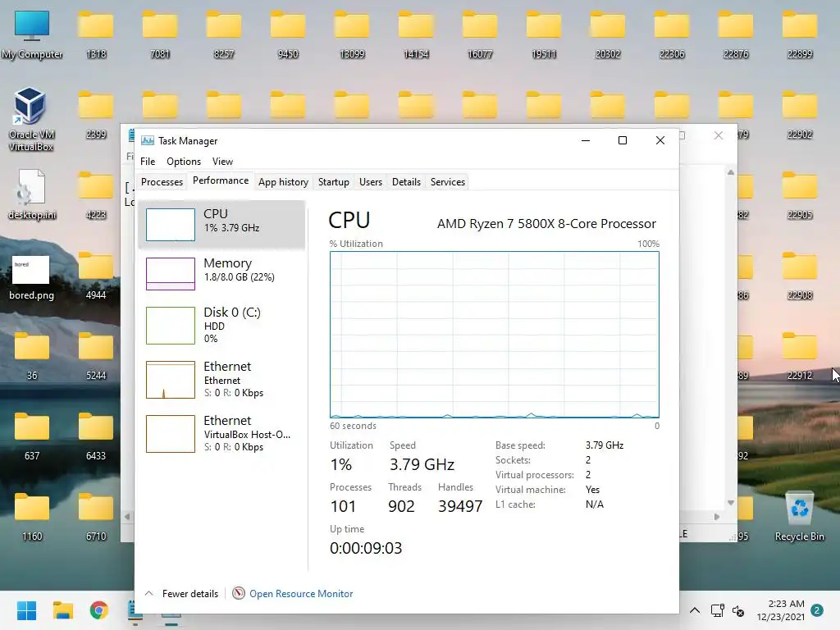Select the folder named 22899
The width and height of the screenshot is (840, 630).
click(799, 34)
